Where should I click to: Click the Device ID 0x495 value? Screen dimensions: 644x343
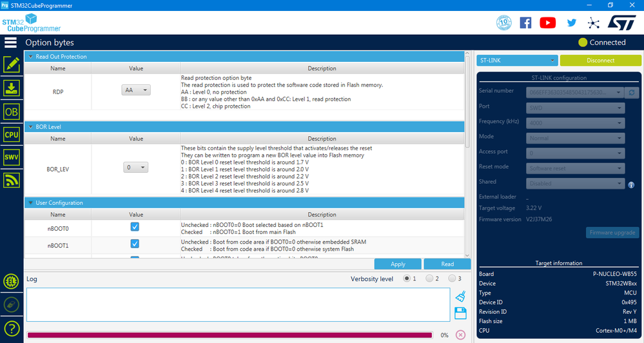[x=629, y=302]
